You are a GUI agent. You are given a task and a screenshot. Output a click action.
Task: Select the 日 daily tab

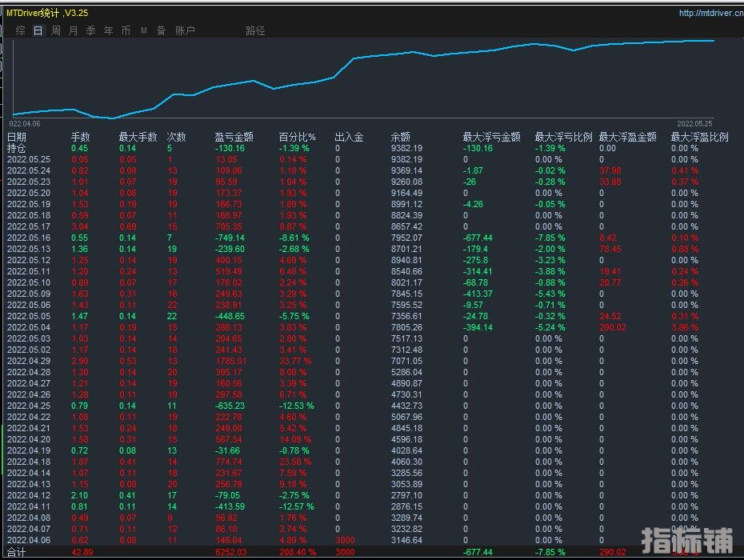(38, 31)
